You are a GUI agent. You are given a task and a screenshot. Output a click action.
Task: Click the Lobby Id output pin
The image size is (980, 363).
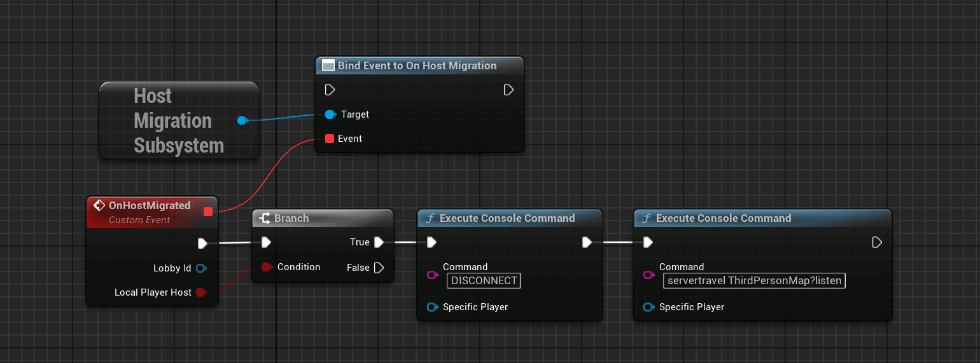pyautogui.click(x=201, y=268)
